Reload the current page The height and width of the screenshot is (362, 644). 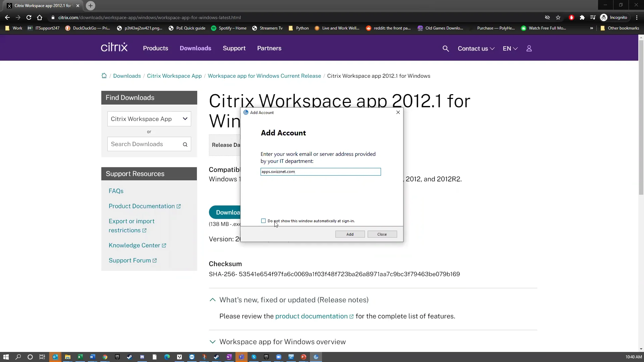point(29,17)
